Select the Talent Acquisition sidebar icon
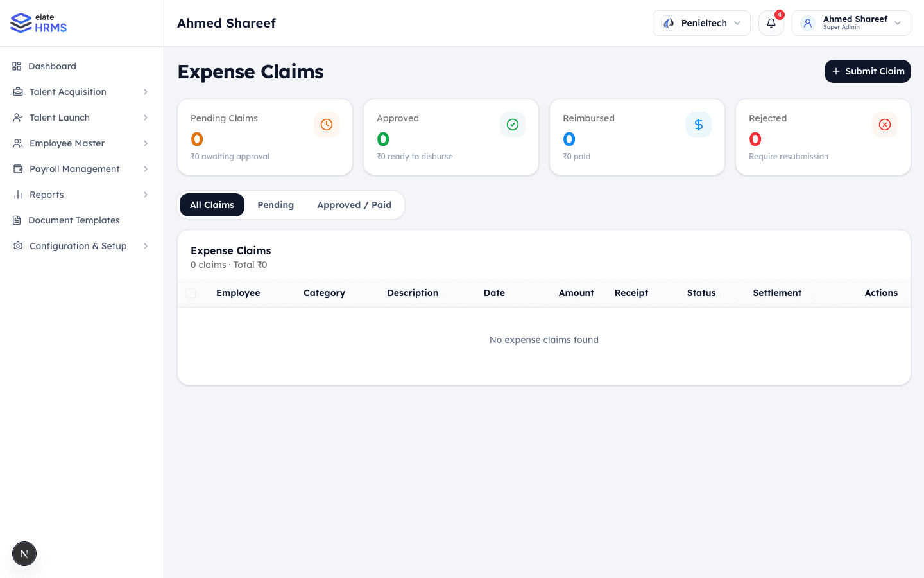 [18, 92]
